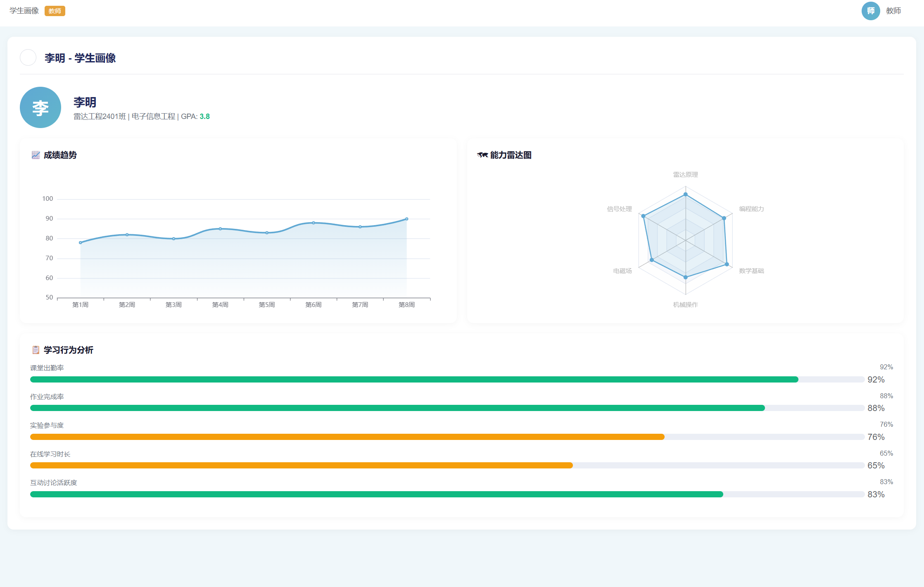Click the 雷达原理 radar axis label
Viewport: 924px width, 587px height.
[x=685, y=175]
